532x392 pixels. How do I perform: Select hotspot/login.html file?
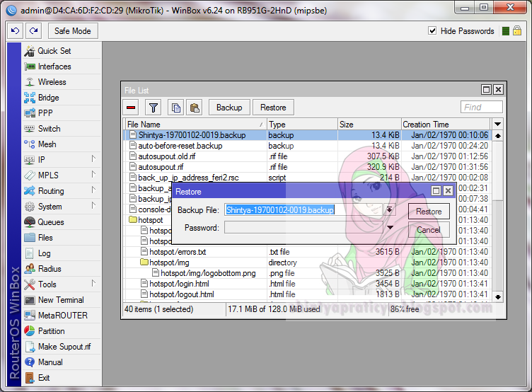(307, 284)
